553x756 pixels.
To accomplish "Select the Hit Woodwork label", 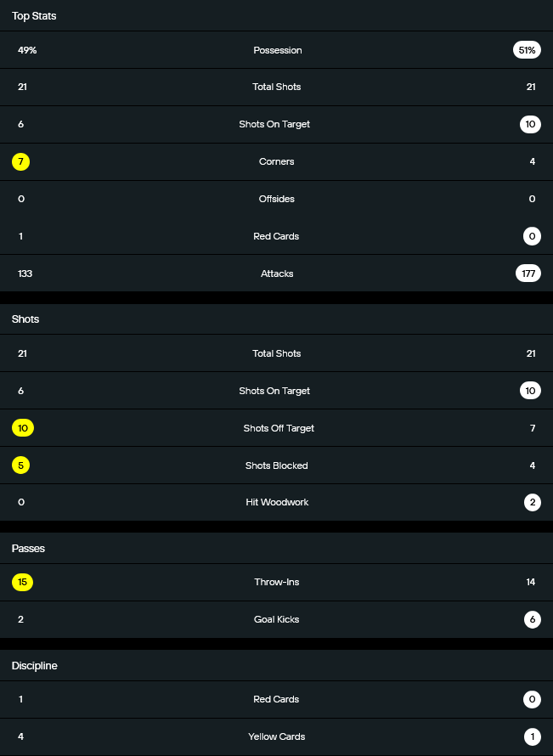I will pos(277,502).
